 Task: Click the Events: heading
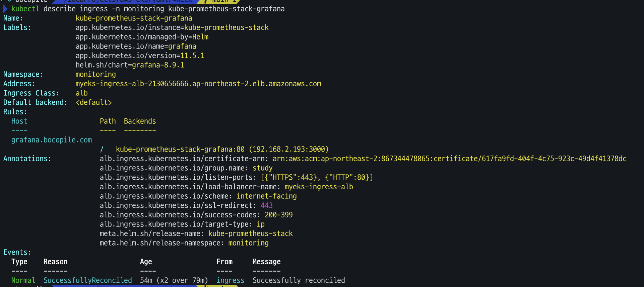click(17, 252)
